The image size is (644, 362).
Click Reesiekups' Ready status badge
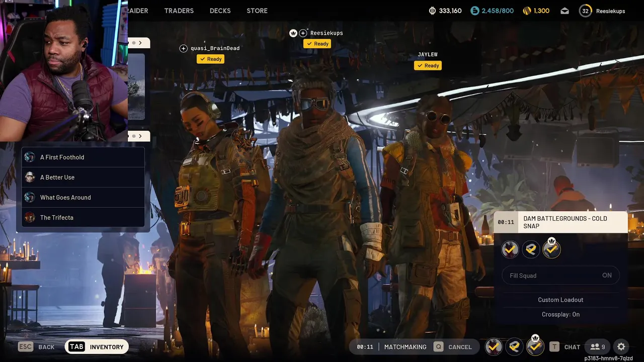[317, 44]
